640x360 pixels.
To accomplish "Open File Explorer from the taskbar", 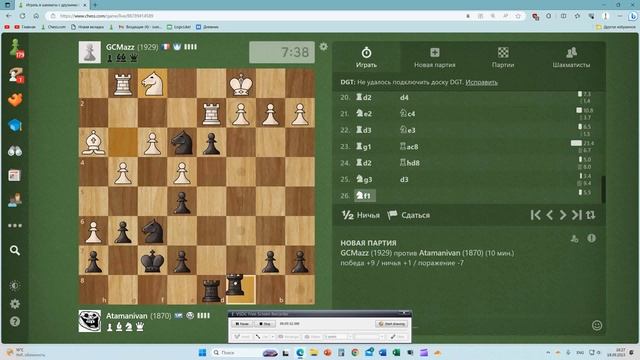I will [313, 352].
